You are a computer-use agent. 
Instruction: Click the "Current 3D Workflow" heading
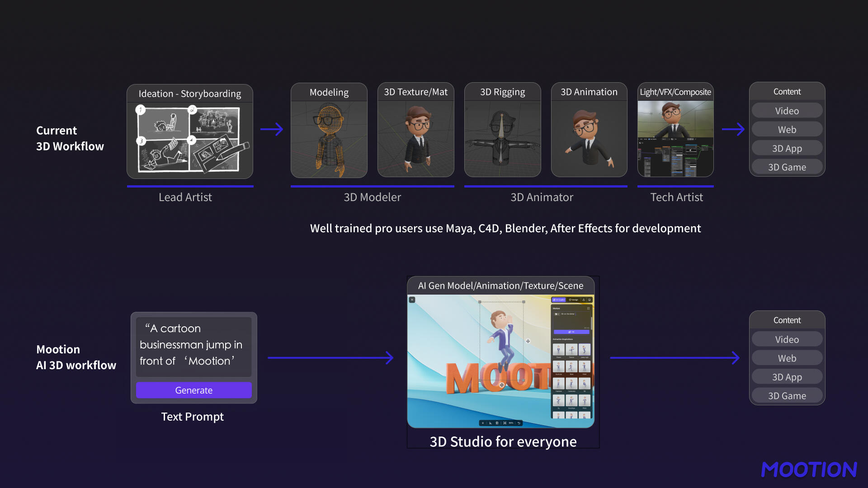[x=70, y=138]
